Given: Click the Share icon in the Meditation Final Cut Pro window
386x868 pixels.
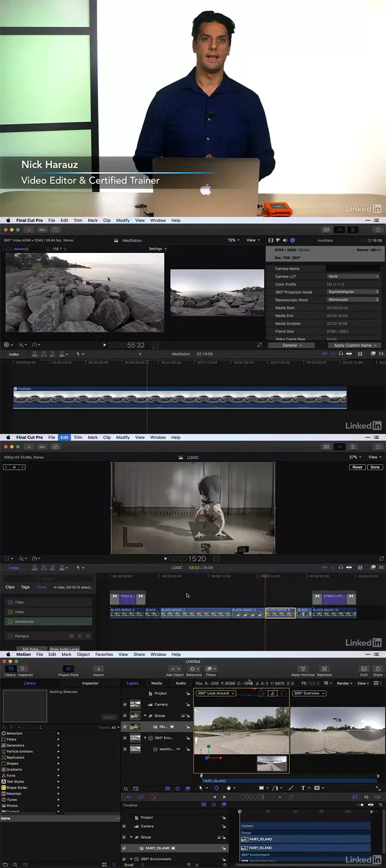Looking at the screenshot, I should click(x=378, y=230).
